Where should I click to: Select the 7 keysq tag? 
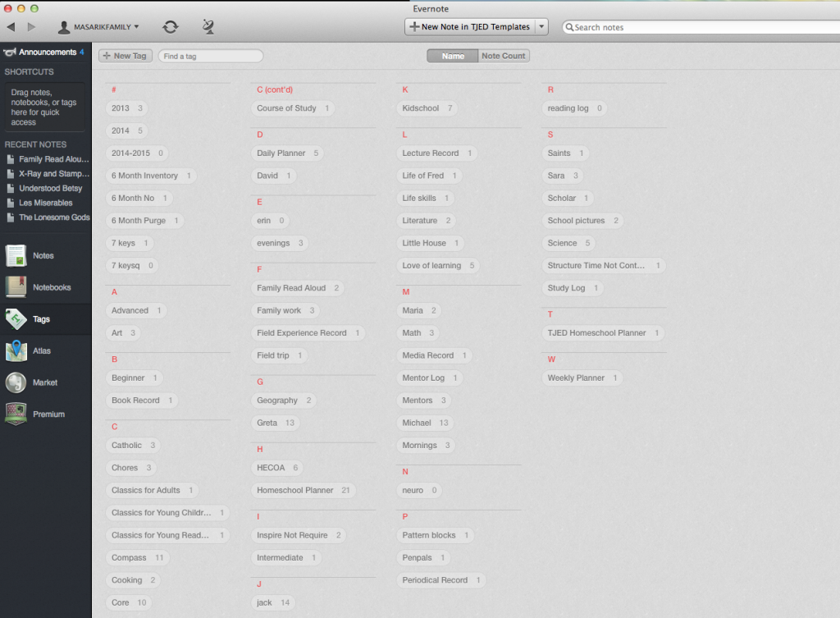pyautogui.click(x=132, y=265)
